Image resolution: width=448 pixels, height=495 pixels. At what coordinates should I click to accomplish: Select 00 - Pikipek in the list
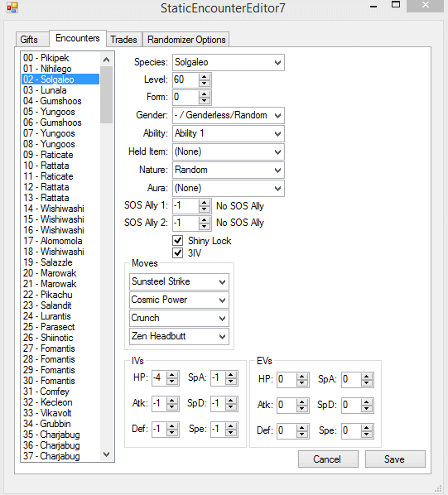click(60, 58)
